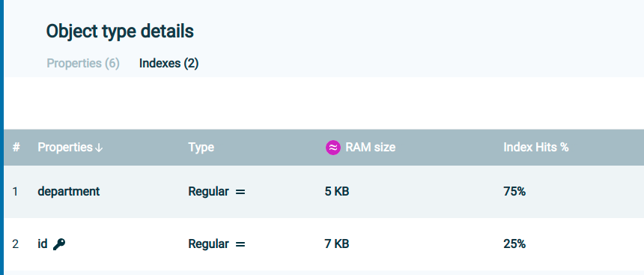Viewport: 644px width, 275px height.
Task: Click the 75% index hits value
Action: pyautogui.click(x=514, y=192)
